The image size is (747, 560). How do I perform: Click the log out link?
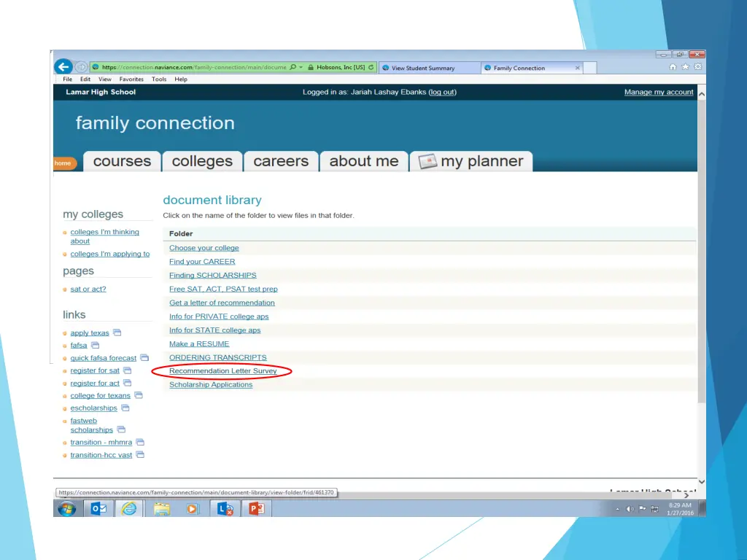[442, 92]
